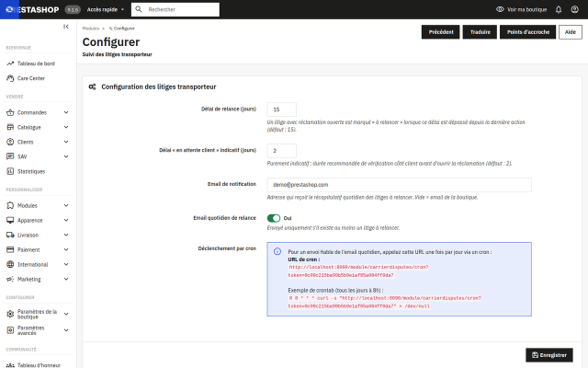This screenshot has height=368, width=588.
Task: Expand the Paiement menu chevron
Action: [x=66, y=249]
